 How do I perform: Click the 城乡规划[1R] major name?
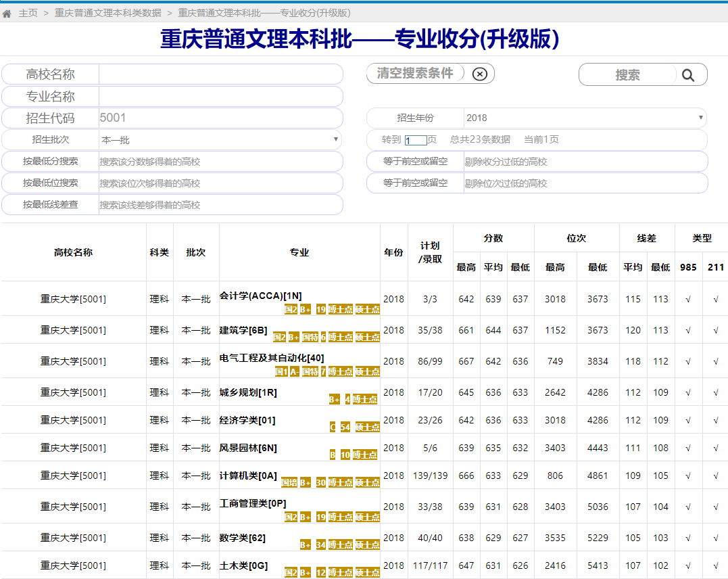pyautogui.click(x=248, y=393)
